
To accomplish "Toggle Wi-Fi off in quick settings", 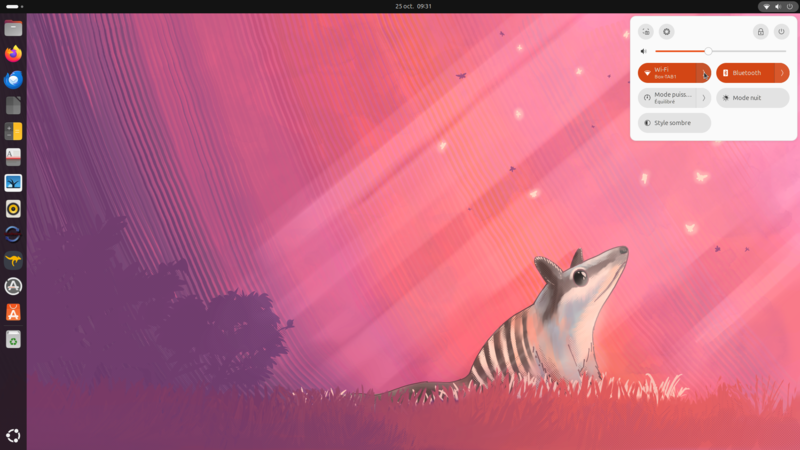I will 667,73.
